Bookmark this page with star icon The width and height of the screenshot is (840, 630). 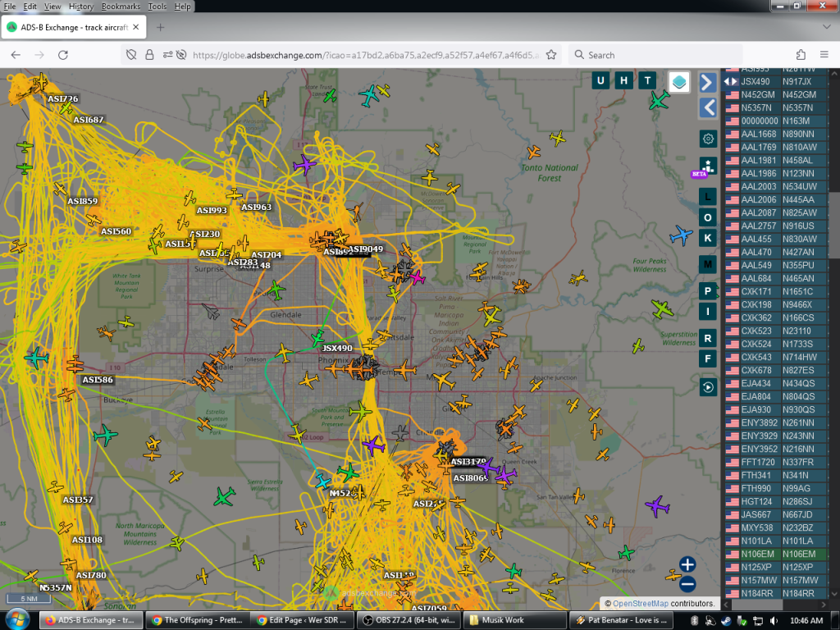(550, 55)
